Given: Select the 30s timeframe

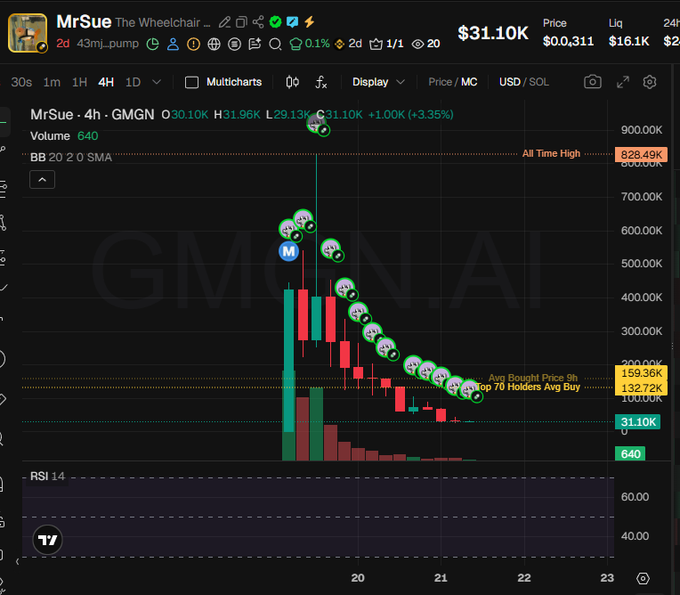Looking at the screenshot, I should click(x=21, y=82).
